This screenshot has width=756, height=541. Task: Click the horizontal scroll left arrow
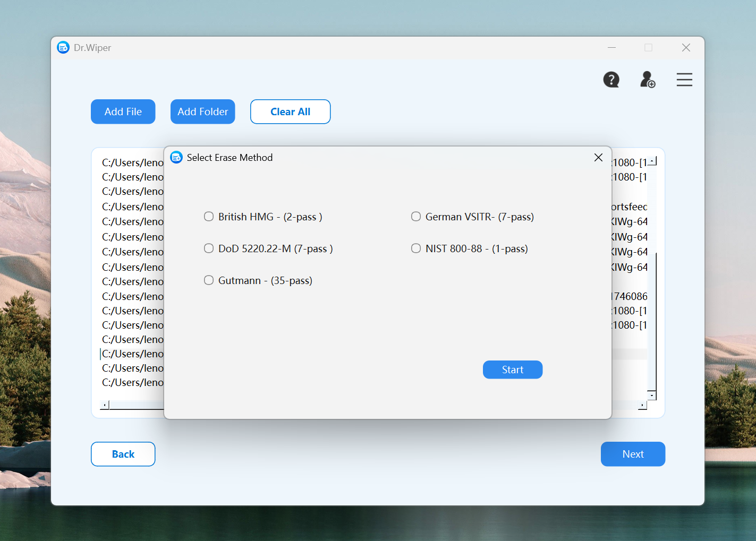point(105,405)
